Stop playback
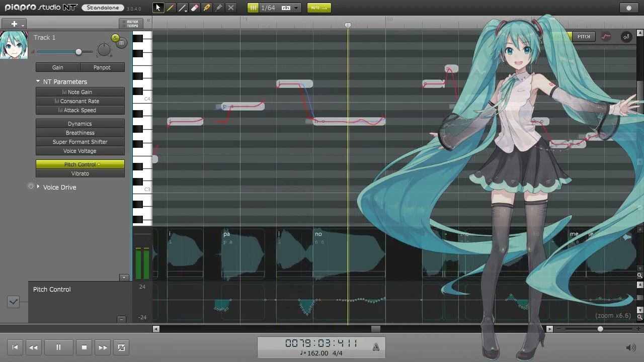The height and width of the screenshot is (362, 644). 84,347
